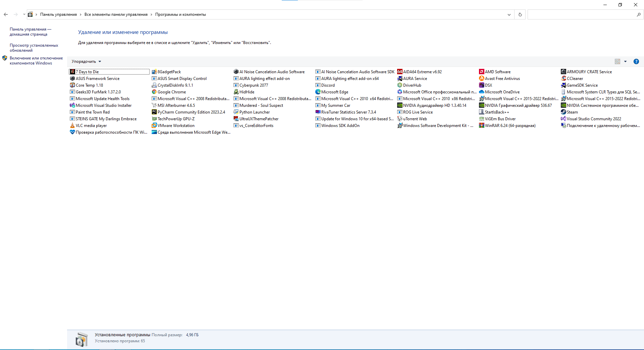The height and width of the screenshot is (350, 644).
Task: Select the Microsoft Visual Studio Installer icon
Action: coord(72,105)
